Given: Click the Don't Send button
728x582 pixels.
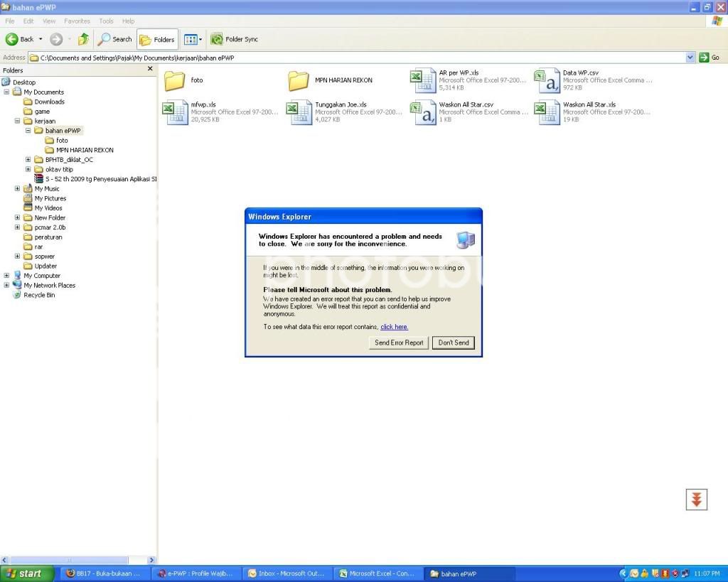Looking at the screenshot, I should [x=454, y=343].
